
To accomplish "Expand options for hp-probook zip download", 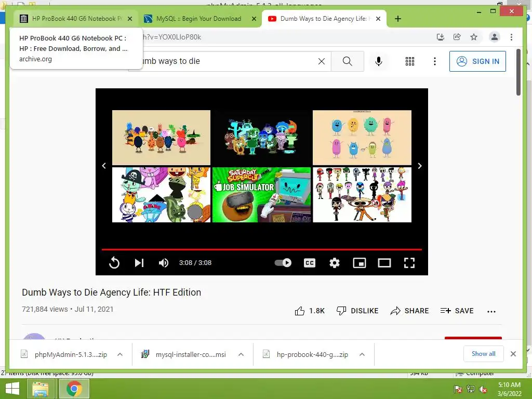I will [362, 354].
